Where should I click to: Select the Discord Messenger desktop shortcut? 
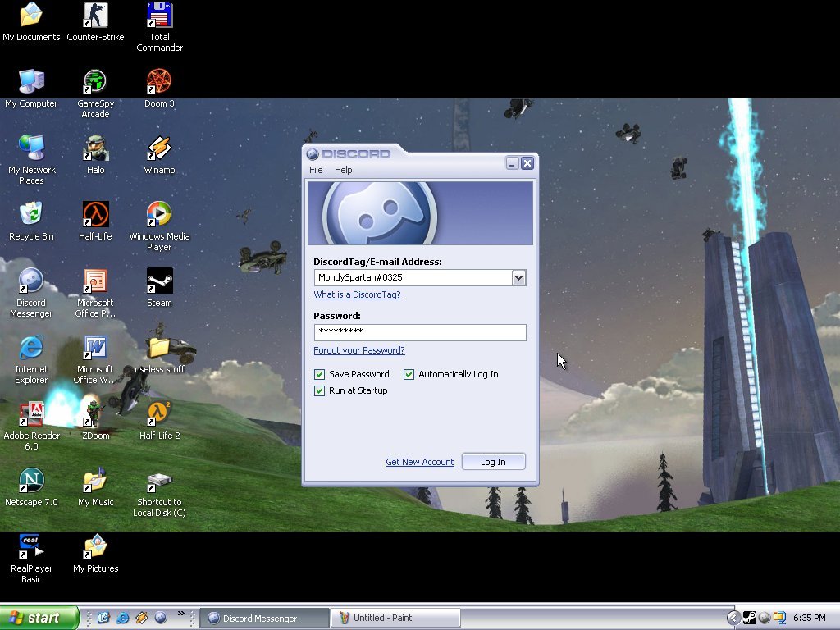(x=31, y=293)
